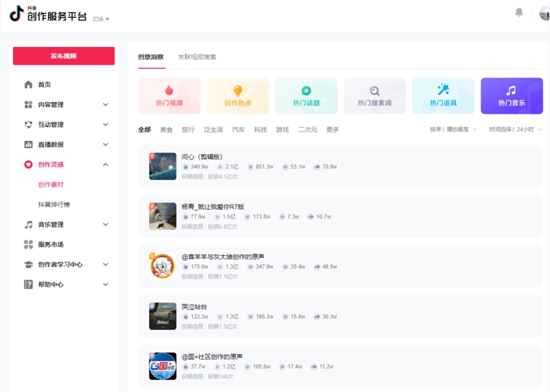
Task: Open the 切换 account switcher dropdown
Action: tap(101, 19)
